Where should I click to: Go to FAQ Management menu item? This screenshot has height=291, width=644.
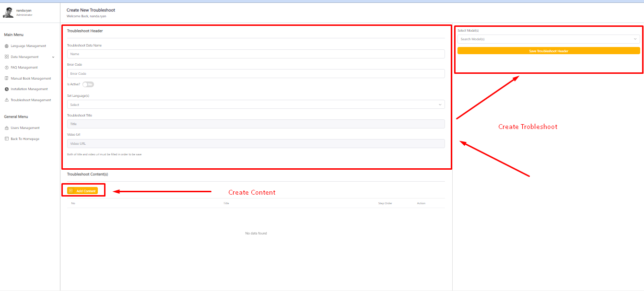[24, 68]
